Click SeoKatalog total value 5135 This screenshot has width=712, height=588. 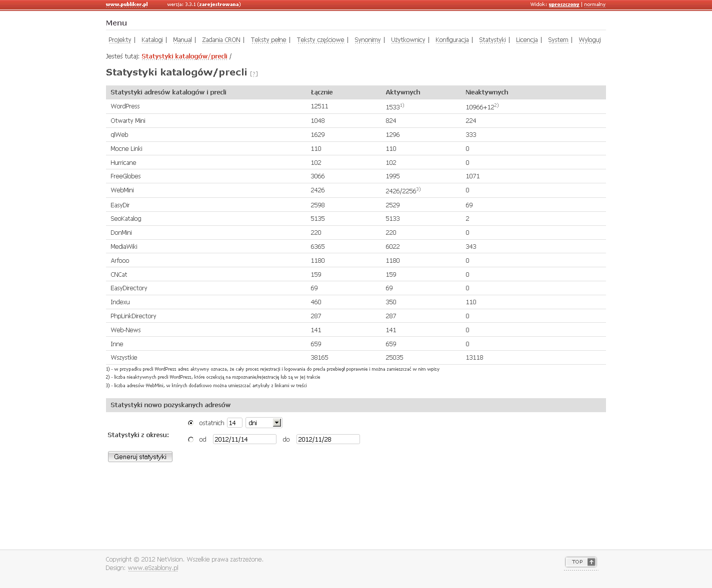(317, 219)
